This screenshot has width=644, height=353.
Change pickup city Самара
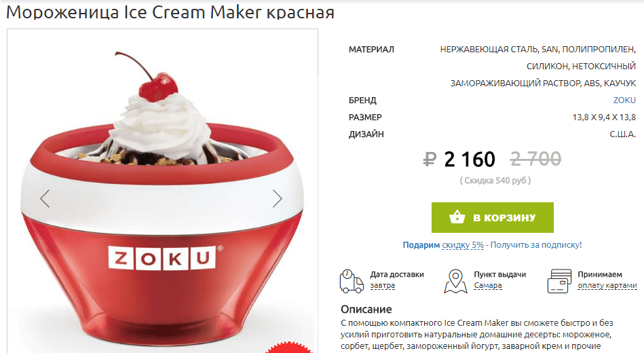point(487,286)
